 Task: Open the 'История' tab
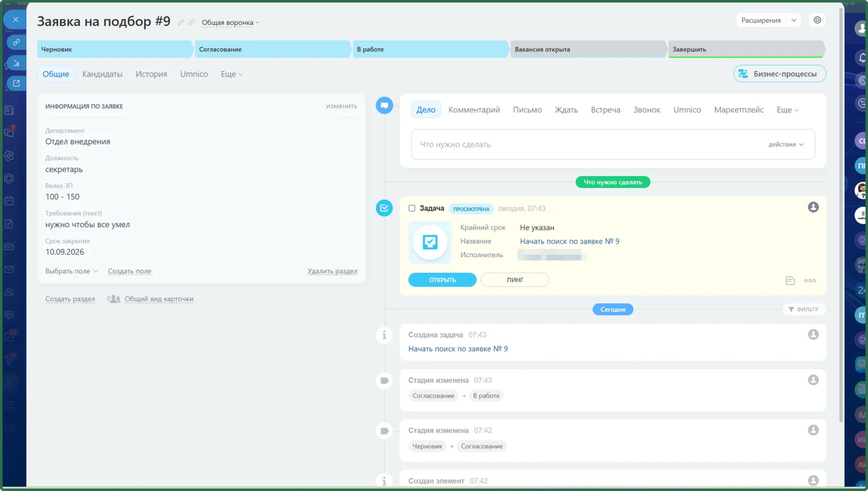point(151,74)
